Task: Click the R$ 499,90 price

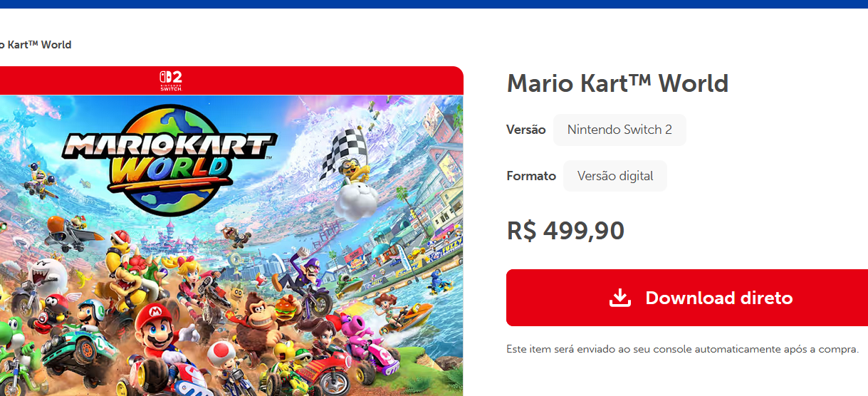Action: [565, 231]
